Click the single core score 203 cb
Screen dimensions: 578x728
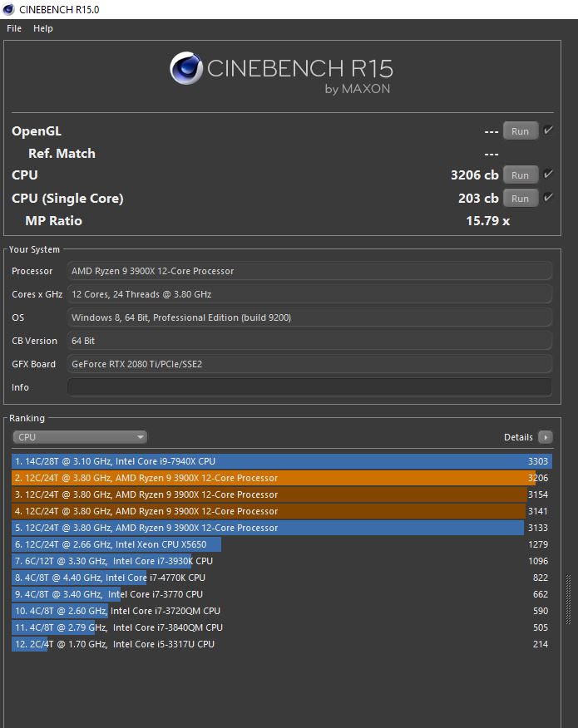[478, 199]
